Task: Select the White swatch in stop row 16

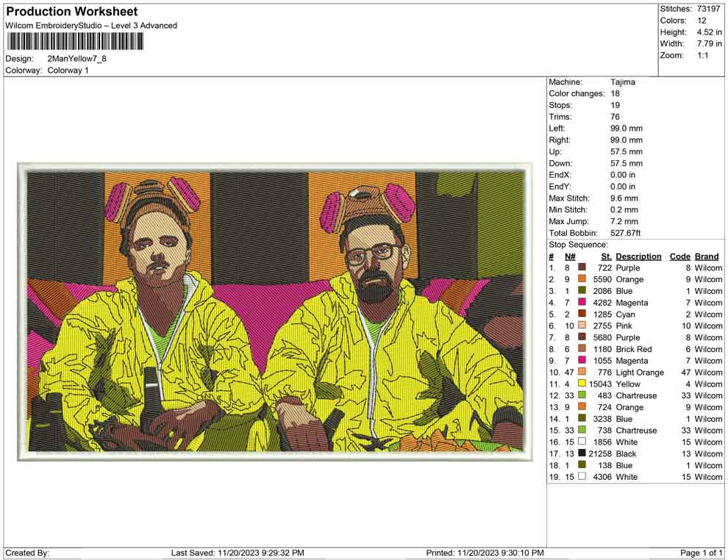Action: tap(582, 442)
